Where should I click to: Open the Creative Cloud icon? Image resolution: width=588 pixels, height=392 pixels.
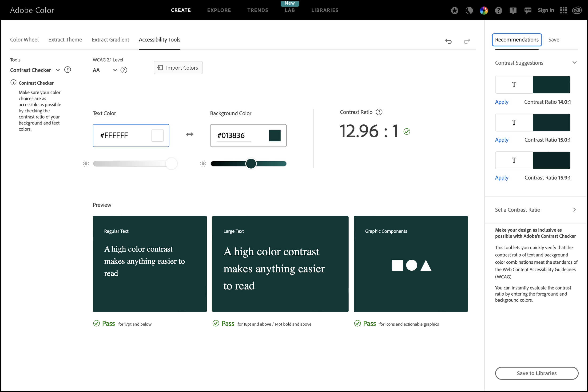pos(577,10)
